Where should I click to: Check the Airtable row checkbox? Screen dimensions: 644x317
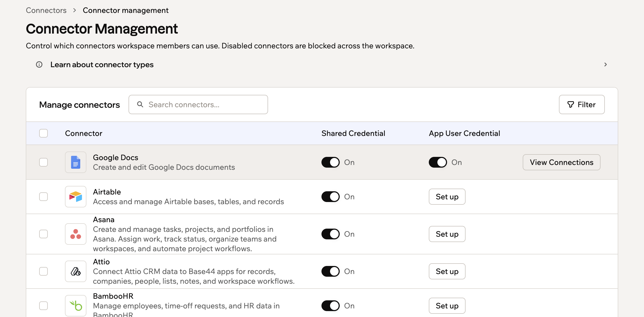point(43,197)
